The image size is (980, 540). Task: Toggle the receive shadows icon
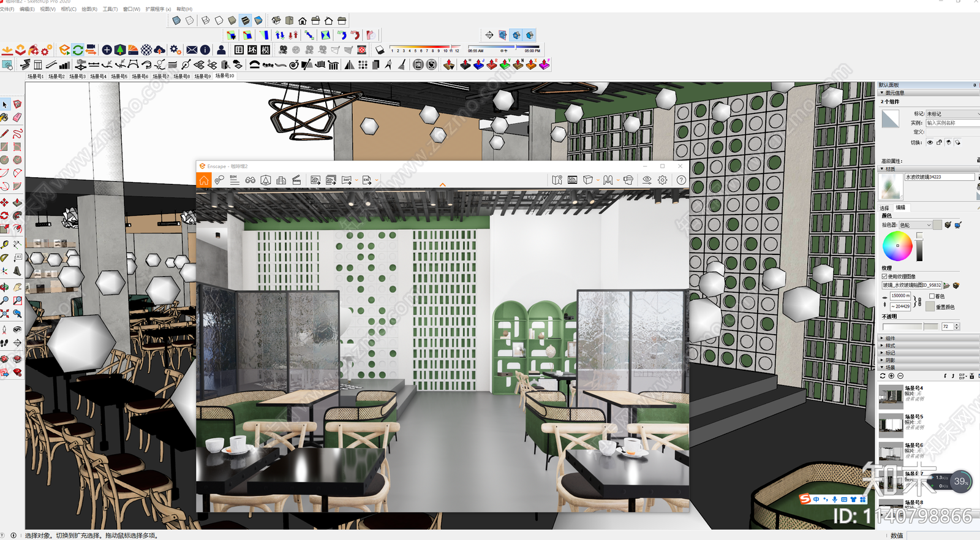point(948,142)
